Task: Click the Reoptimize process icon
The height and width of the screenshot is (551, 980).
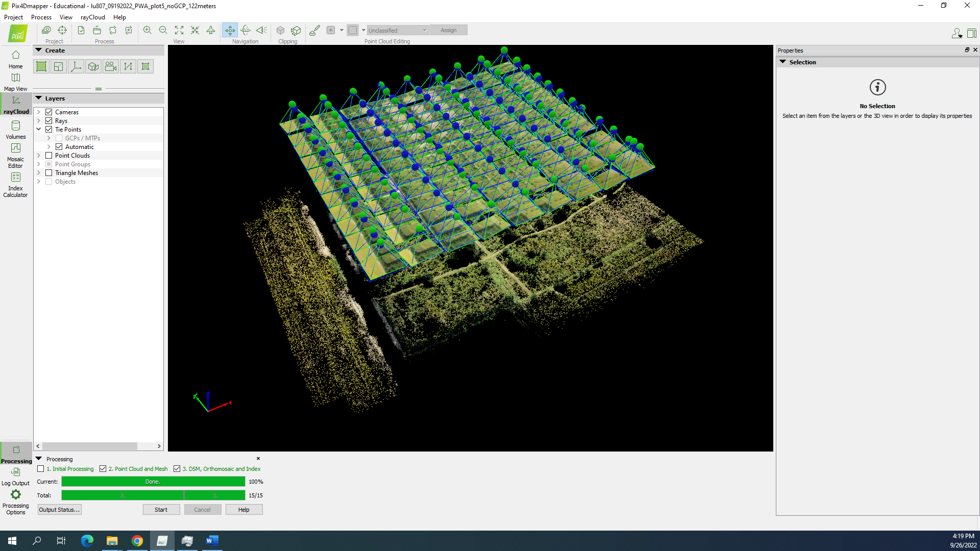Action: tap(113, 30)
